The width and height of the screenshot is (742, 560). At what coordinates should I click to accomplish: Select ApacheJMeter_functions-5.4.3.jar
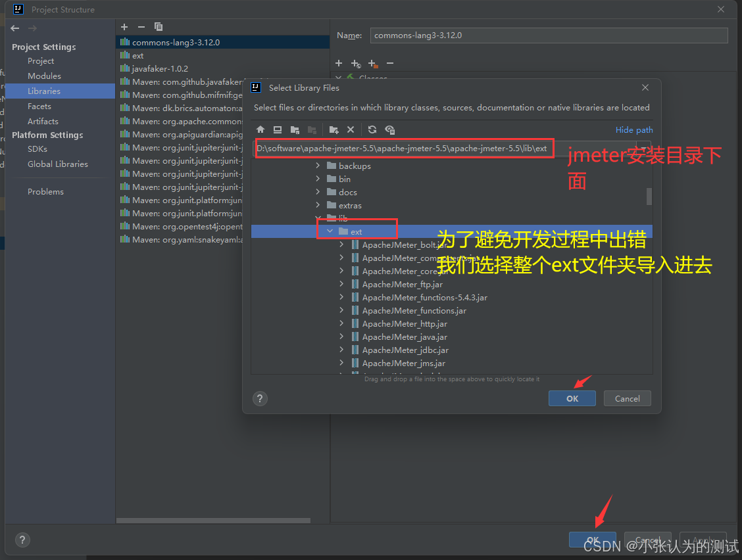[x=424, y=298]
